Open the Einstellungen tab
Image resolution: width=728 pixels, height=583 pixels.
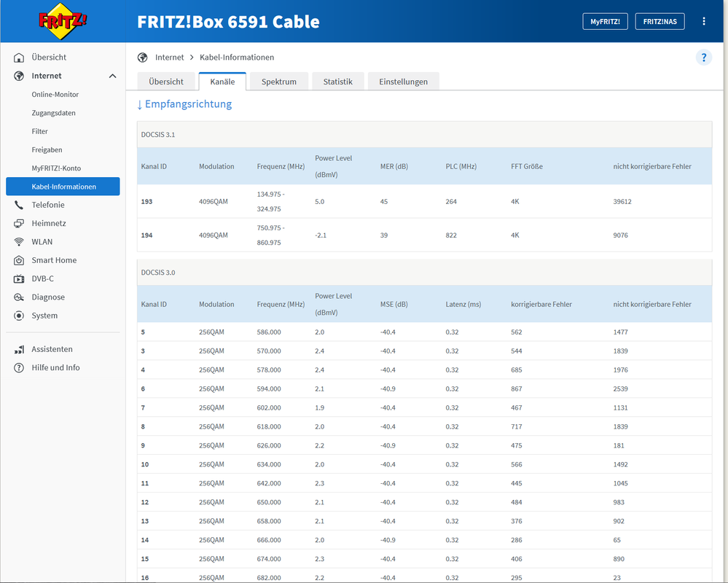403,82
